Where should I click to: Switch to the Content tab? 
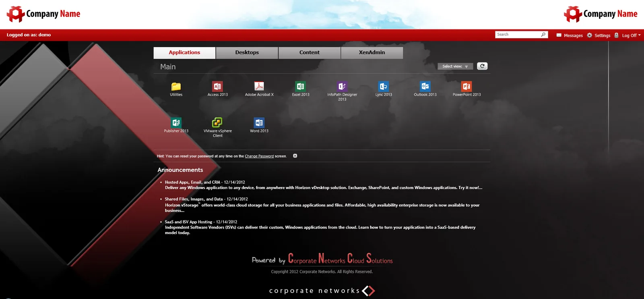point(310,53)
